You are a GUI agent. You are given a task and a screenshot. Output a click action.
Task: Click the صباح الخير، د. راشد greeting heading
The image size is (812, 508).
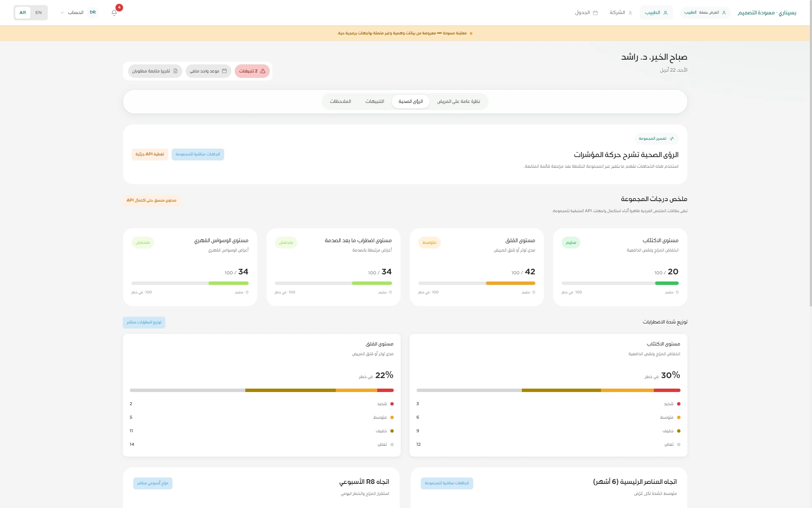(654, 57)
